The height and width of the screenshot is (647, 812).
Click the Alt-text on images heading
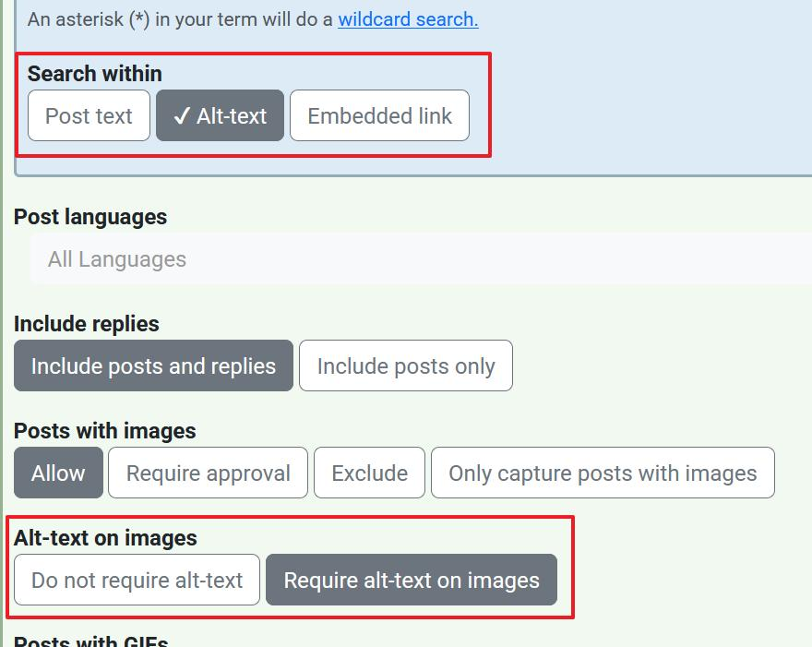[105, 538]
